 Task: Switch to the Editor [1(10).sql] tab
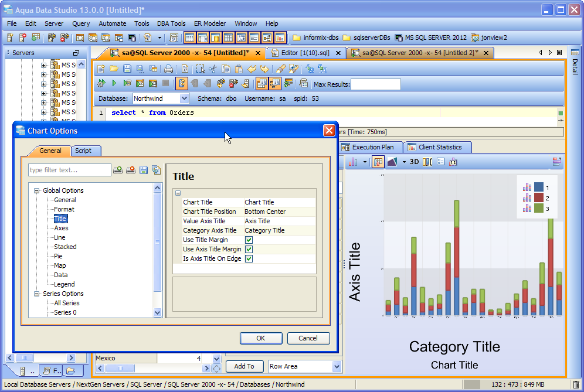pyautogui.click(x=305, y=53)
